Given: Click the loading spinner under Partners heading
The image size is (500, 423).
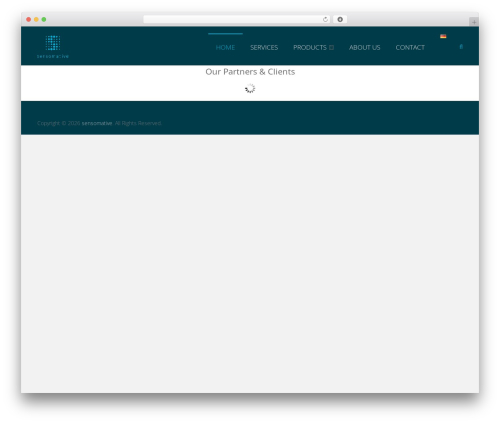Looking at the screenshot, I should click(x=250, y=88).
